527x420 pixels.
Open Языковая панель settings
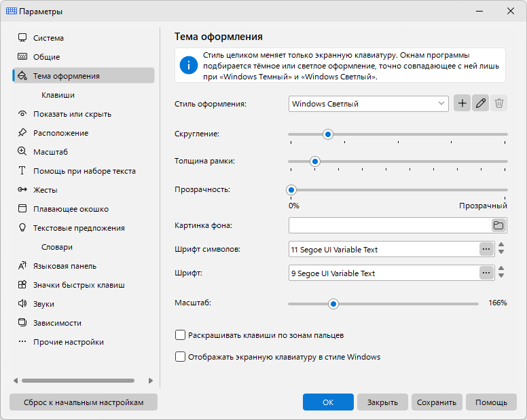pyautogui.click(x=84, y=266)
